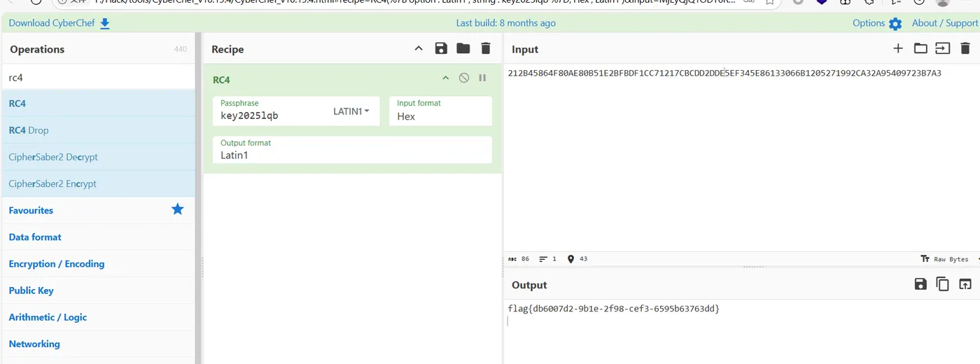Save the recipe with the floppy icon

tap(441, 48)
